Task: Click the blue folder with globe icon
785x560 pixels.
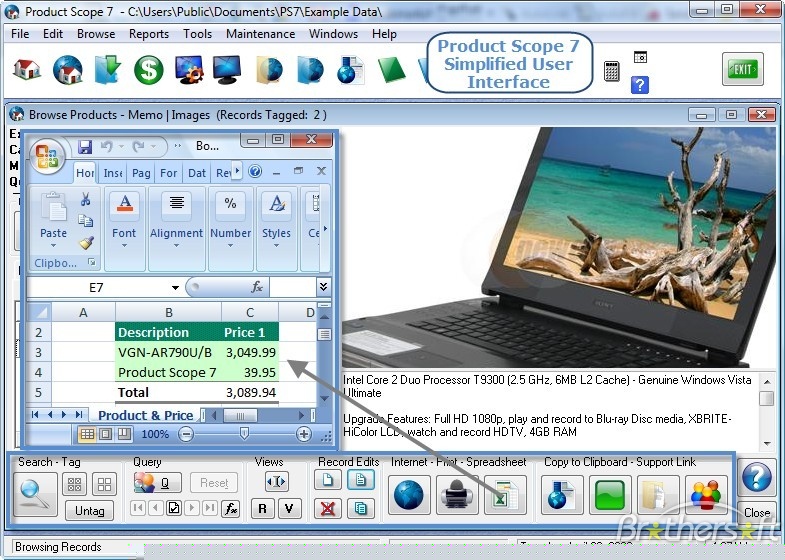Action: point(310,70)
